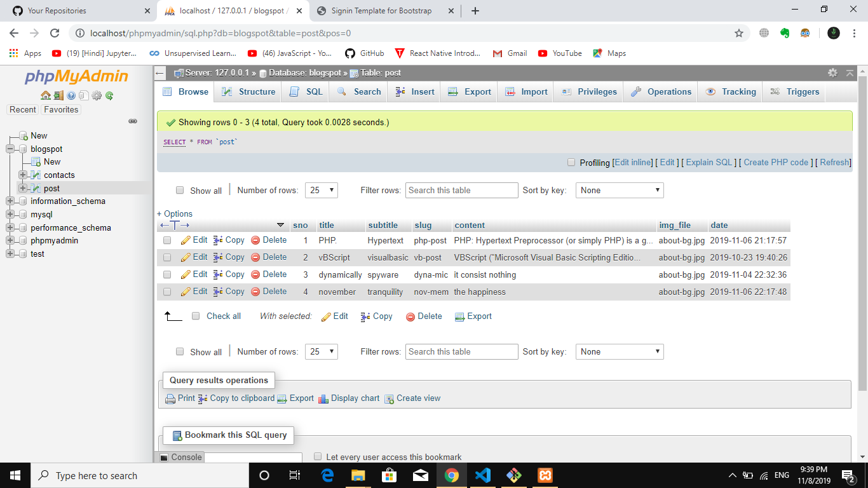Open the Export tab
This screenshot has height=488, width=868.
pyautogui.click(x=470, y=91)
